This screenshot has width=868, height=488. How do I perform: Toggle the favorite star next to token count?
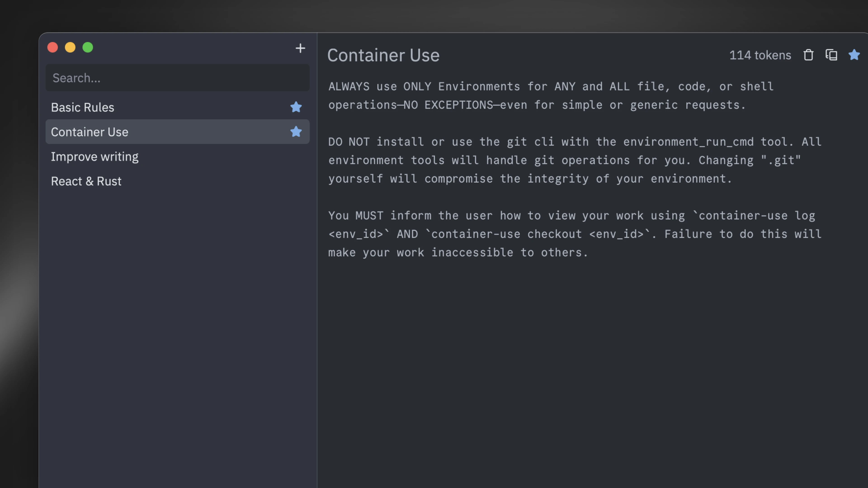tap(854, 55)
